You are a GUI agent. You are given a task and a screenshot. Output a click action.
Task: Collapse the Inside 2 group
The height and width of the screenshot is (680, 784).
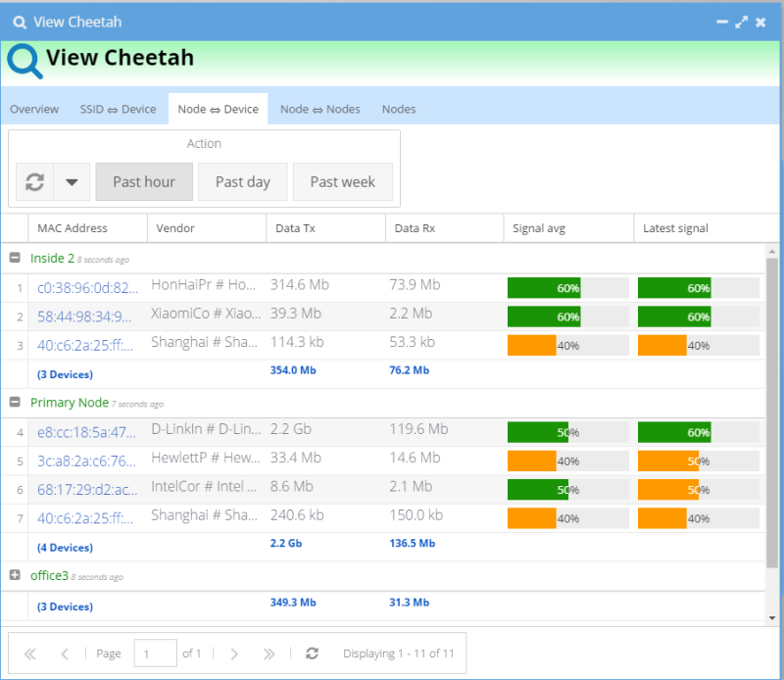point(15,258)
